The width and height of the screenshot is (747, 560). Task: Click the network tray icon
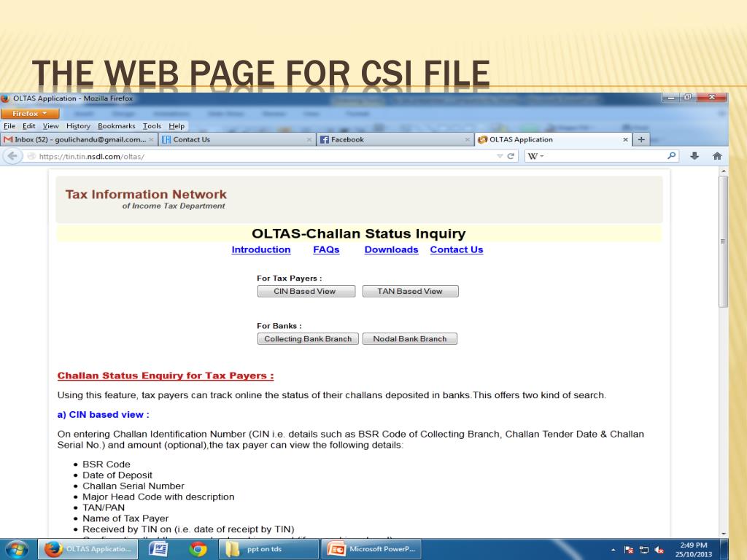(644, 550)
